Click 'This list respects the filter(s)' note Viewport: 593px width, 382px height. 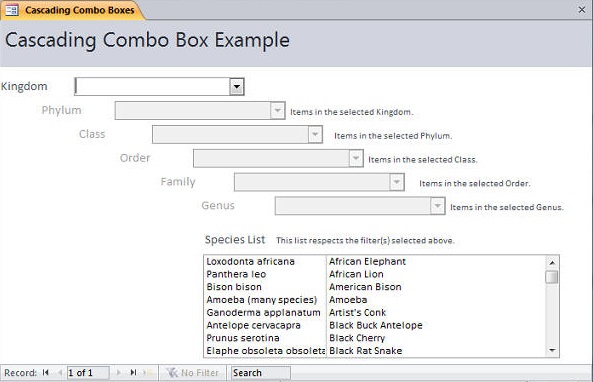(365, 241)
